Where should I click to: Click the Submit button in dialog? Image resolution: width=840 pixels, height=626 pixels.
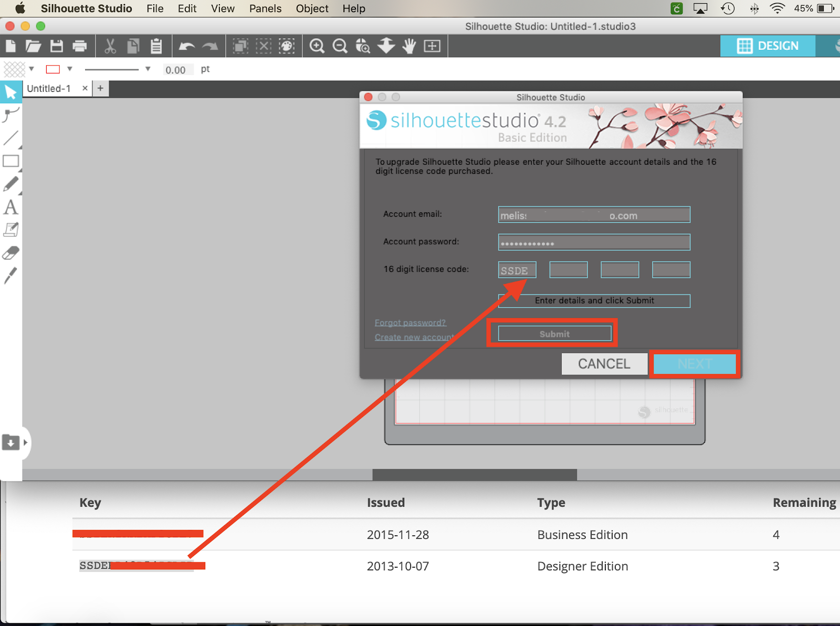pos(554,334)
